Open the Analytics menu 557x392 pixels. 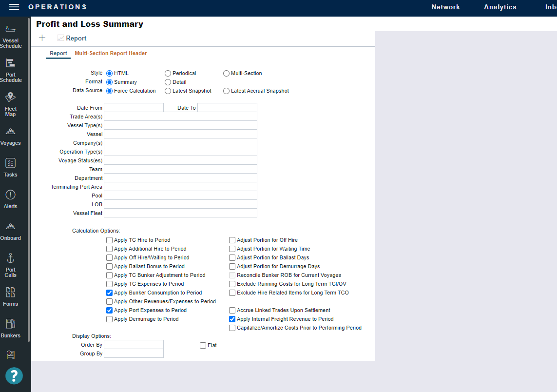tap(500, 7)
